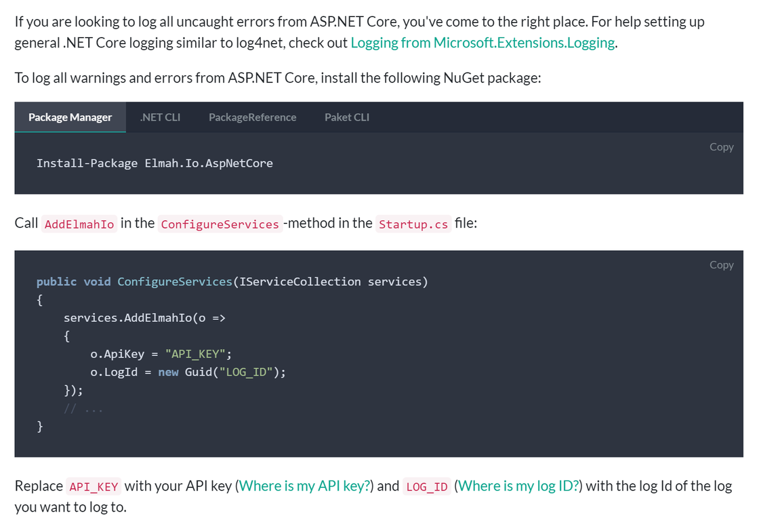The width and height of the screenshot is (759, 532).
Task: Open the PackageReference tab
Action: [x=252, y=117]
